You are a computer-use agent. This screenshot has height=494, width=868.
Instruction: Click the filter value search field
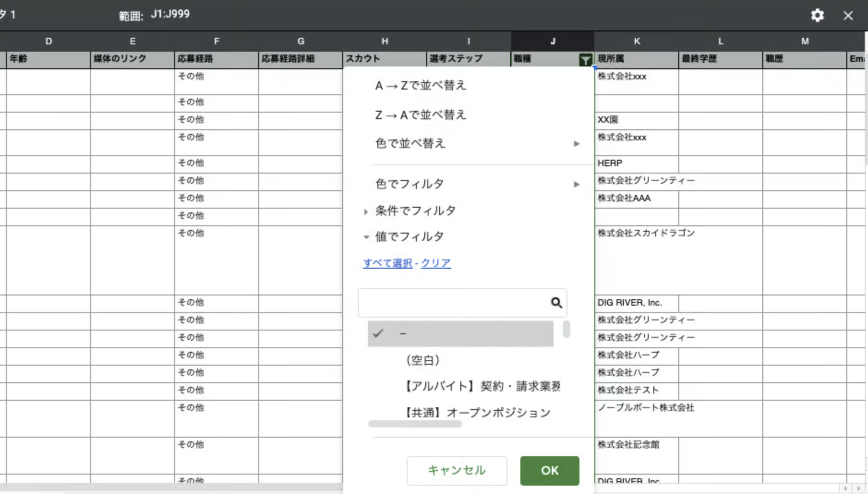453,302
